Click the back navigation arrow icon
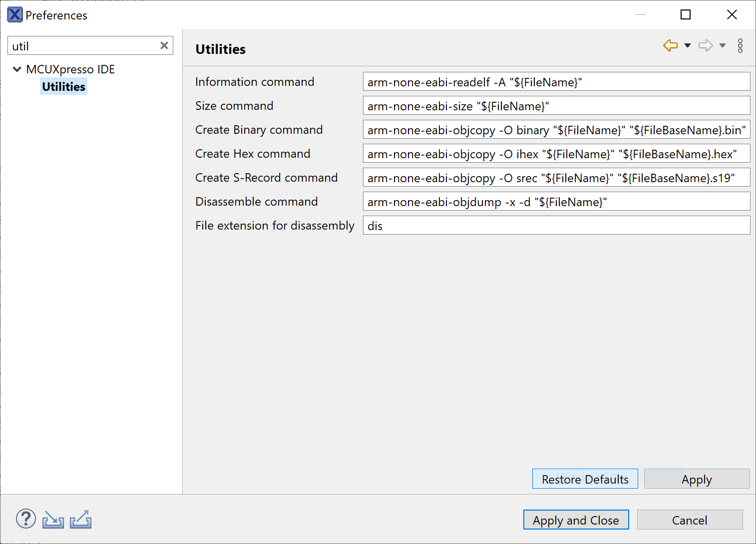This screenshot has height=544, width=756. point(670,45)
